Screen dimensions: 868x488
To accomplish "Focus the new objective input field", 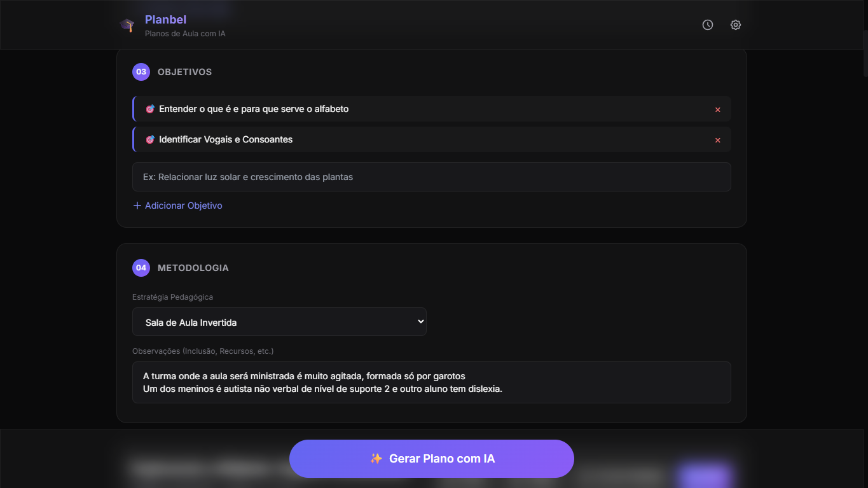I will pyautogui.click(x=431, y=177).
